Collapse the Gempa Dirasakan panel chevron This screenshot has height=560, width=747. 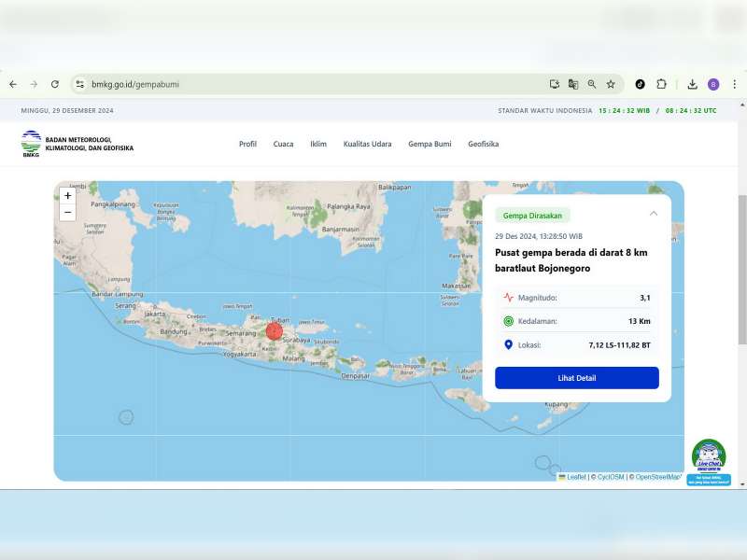[x=654, y=214]
